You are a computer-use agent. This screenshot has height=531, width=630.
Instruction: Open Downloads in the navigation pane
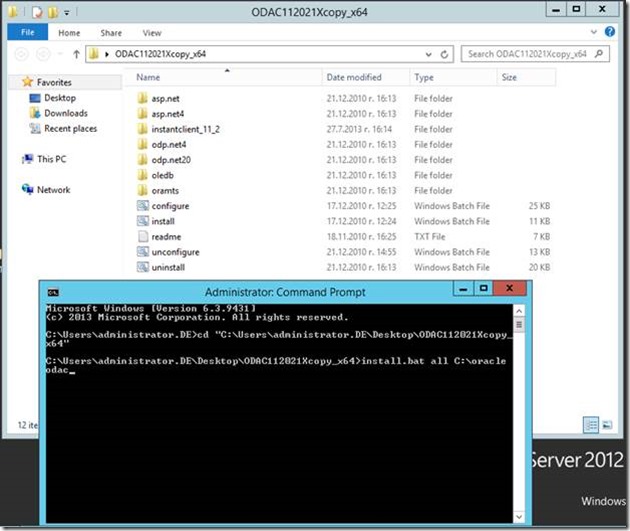coord(65,113)
